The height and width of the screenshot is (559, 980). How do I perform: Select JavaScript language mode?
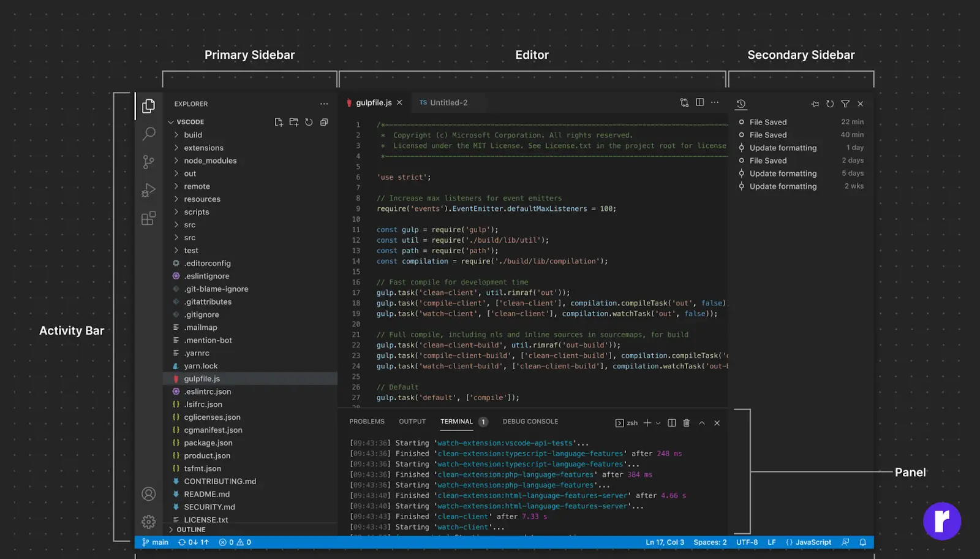point(809,542)
